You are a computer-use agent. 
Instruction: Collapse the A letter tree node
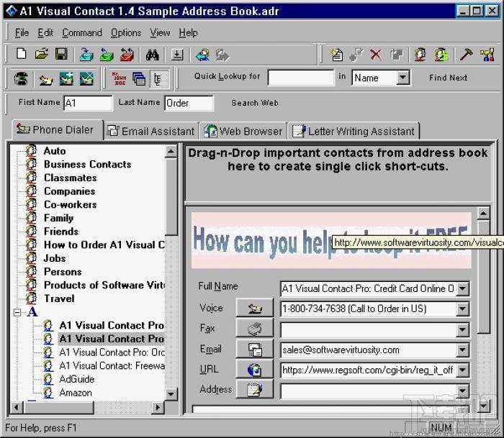17,312
